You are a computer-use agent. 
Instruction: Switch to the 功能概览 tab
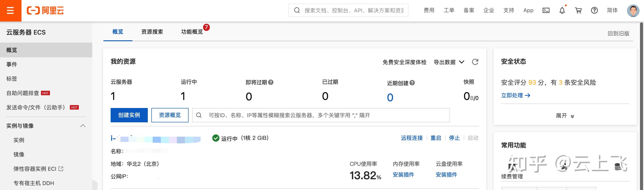(x=192, y=32)
